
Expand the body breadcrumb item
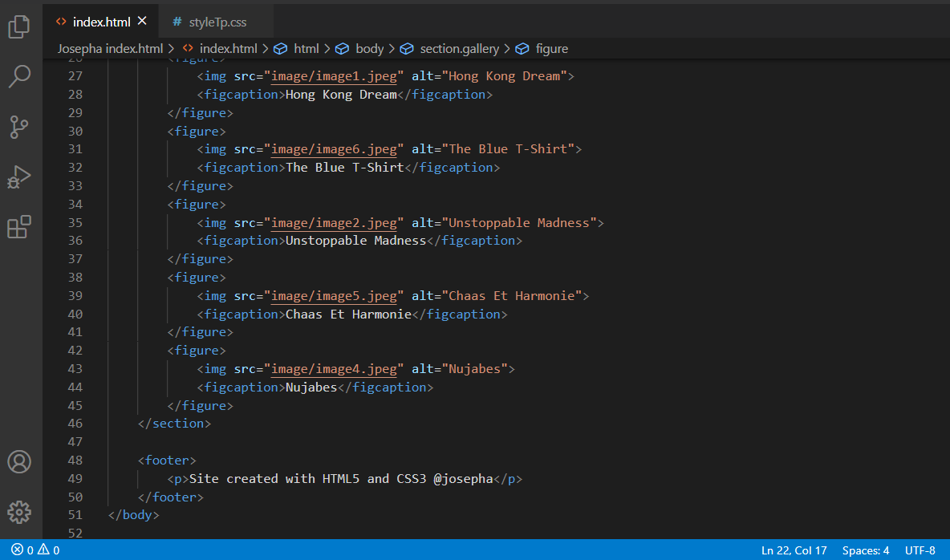click(x=369, y=49)
